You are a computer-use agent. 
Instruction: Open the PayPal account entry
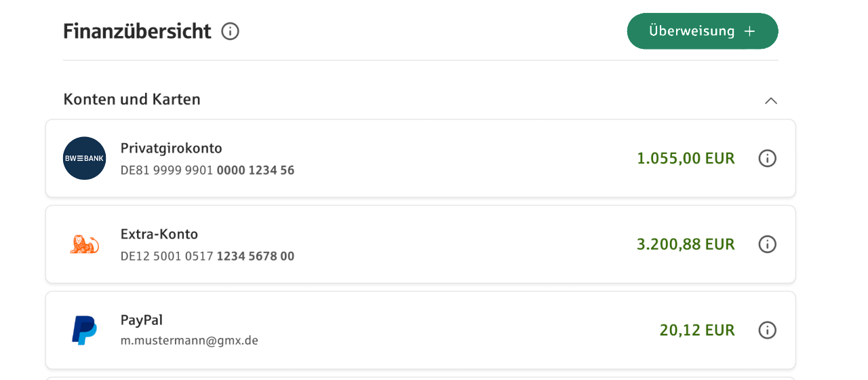142,320
